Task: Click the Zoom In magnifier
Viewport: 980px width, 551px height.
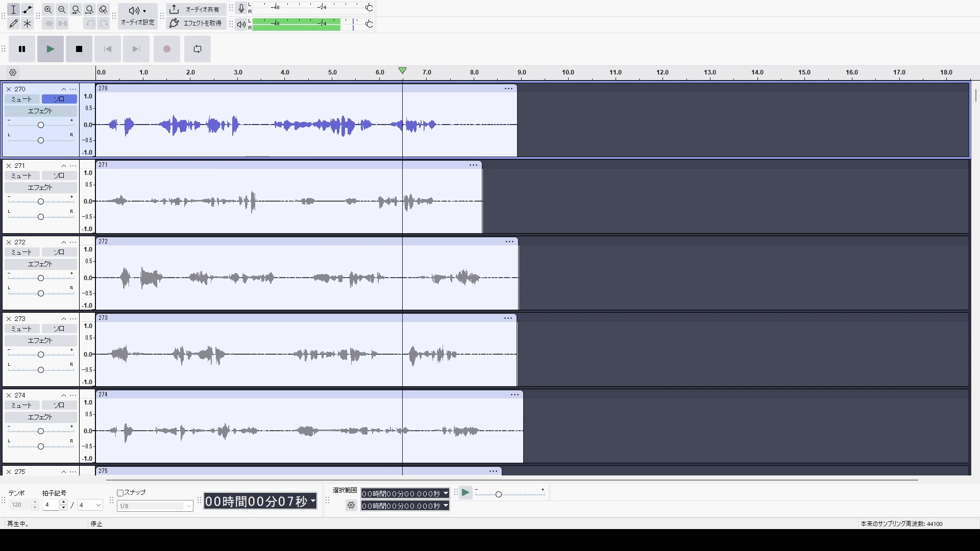Action: [48, 9]
